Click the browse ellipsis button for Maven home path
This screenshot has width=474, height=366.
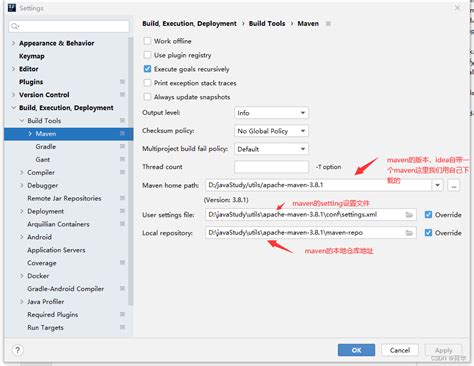(454, 185)
